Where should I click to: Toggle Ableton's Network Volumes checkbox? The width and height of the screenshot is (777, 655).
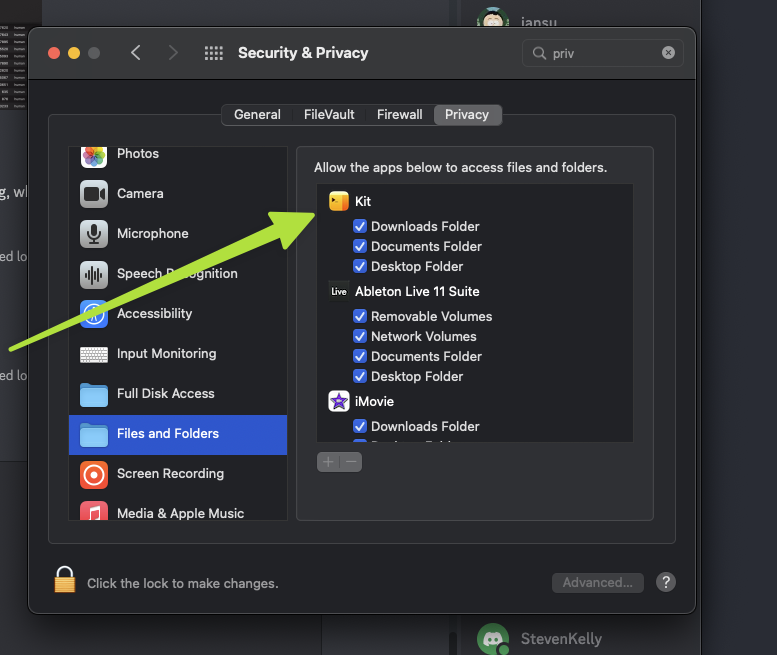pos(360,336)
